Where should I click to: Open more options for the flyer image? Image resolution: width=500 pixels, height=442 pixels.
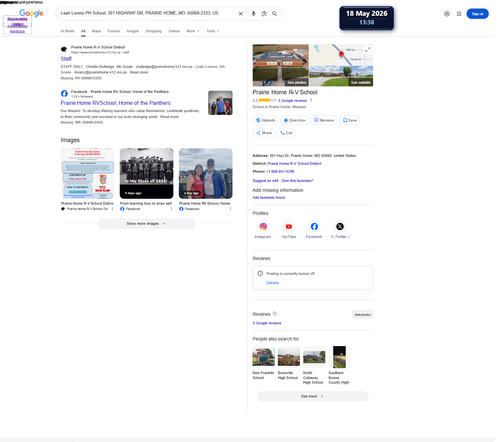pos(112,209)
